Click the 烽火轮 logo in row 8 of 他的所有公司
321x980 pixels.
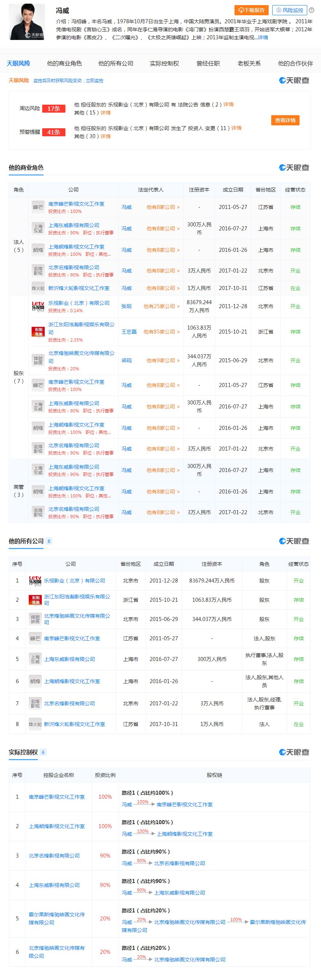tap(35, 724)
